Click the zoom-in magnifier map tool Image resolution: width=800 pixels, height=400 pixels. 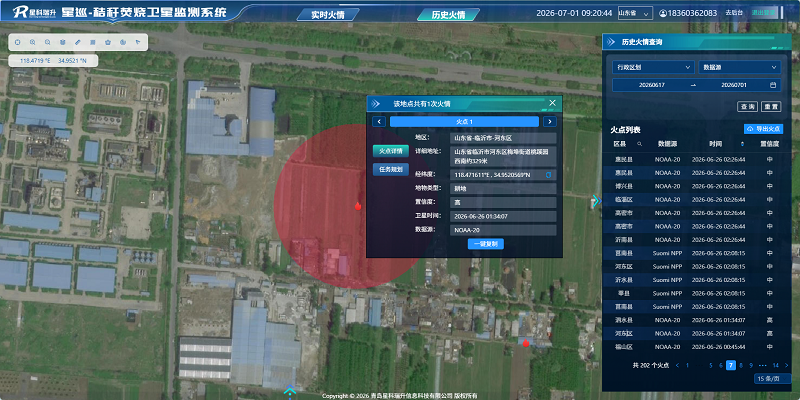click(x=33, y=42)
